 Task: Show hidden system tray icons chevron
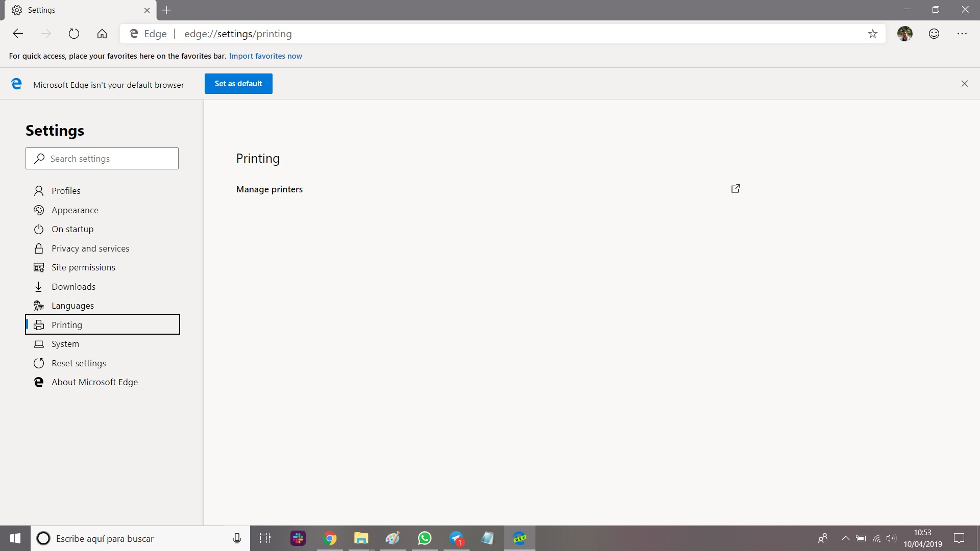(x=845, y=538)
